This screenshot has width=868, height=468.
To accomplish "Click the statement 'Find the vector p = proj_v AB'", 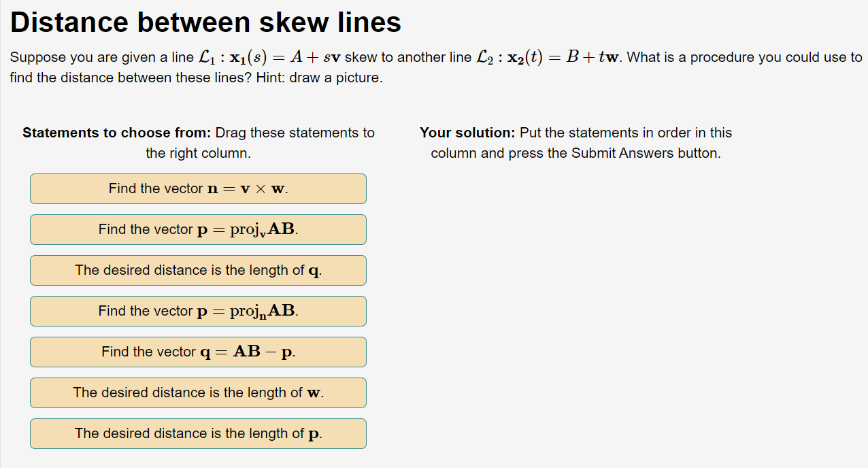I will click(x=198, y=229).
